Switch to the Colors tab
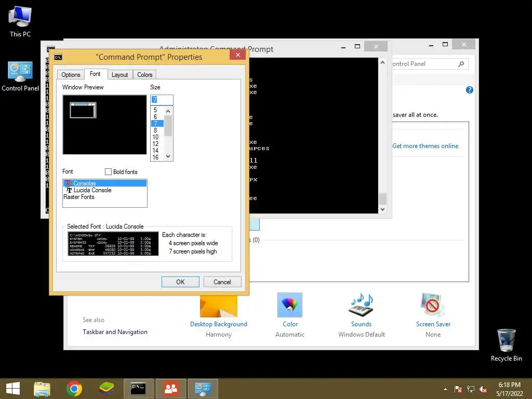Screen dimensions: 532x399 click(145, 75)
